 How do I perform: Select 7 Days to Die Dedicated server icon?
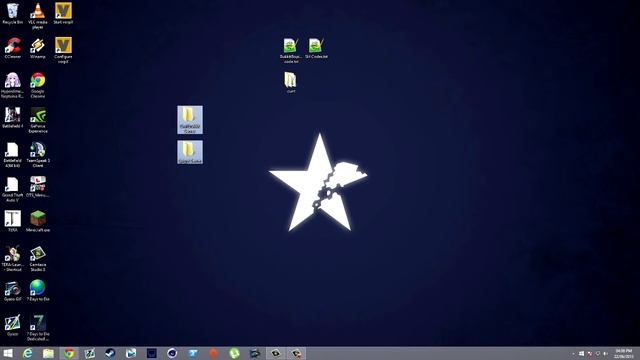click(38, 328)
